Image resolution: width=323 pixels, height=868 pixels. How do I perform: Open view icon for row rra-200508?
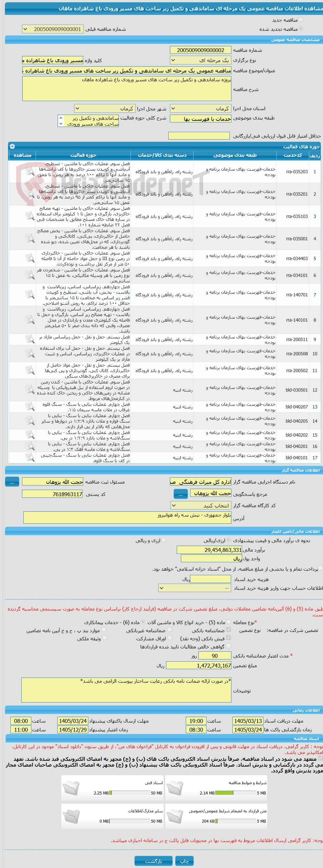point(30,354)
